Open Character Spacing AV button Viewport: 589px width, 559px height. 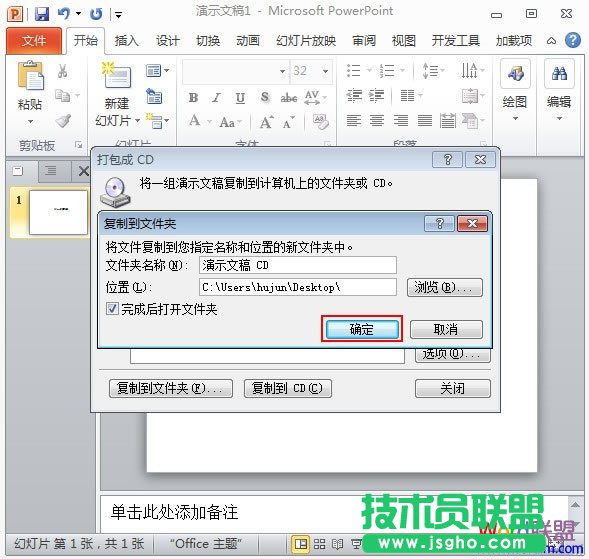click(315, 98)
